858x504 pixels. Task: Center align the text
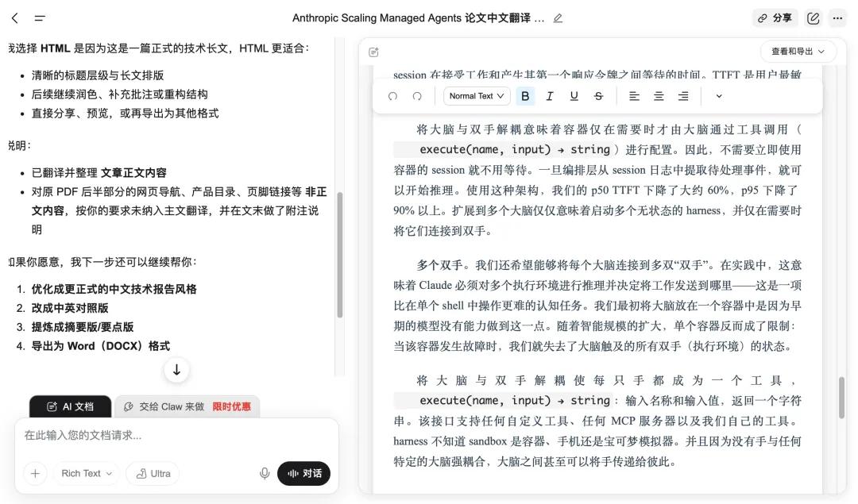(659, 96)
